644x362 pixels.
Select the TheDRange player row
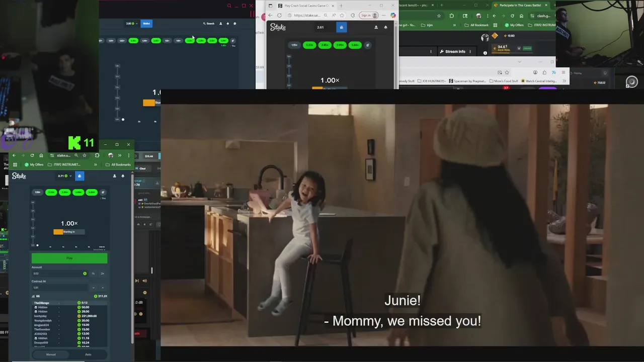pyautogui.click(x=69, y=303)
